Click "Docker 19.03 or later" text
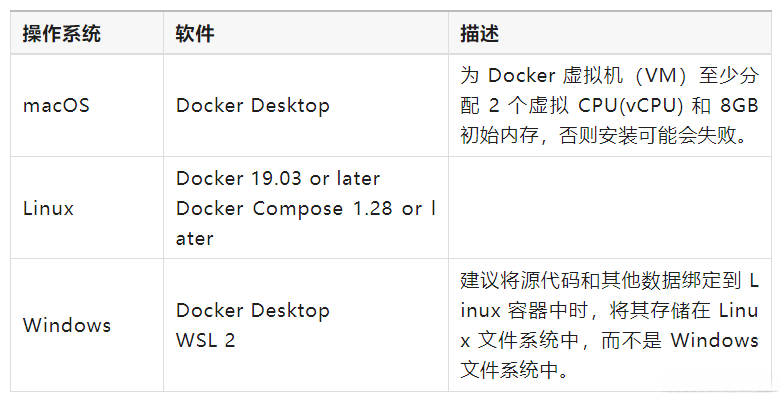784x400 pixels. point(277,179)
